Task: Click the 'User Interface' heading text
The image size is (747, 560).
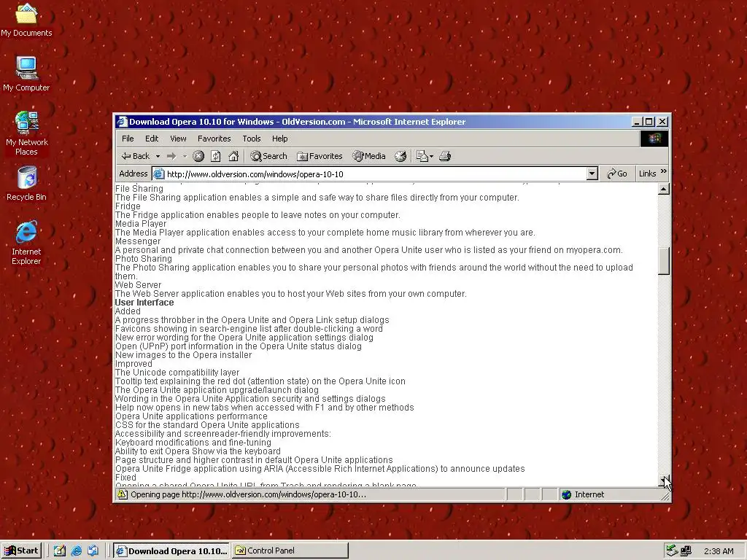Action: click(x=144, y=303)
